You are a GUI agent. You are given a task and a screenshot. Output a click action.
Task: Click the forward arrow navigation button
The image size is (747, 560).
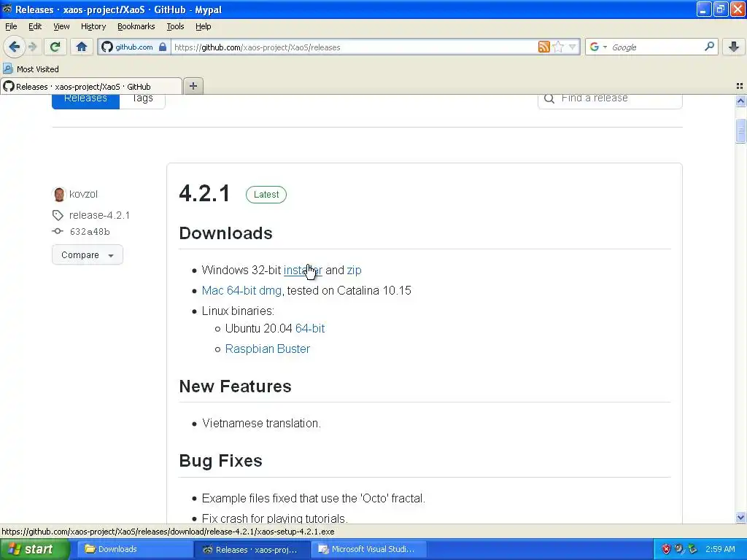[33, 47]
